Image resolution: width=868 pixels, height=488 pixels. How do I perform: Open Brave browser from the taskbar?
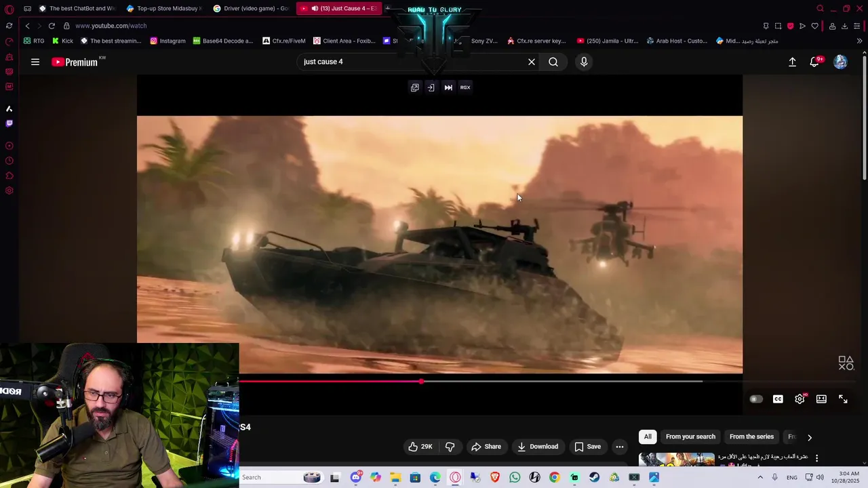pos(495,477)
